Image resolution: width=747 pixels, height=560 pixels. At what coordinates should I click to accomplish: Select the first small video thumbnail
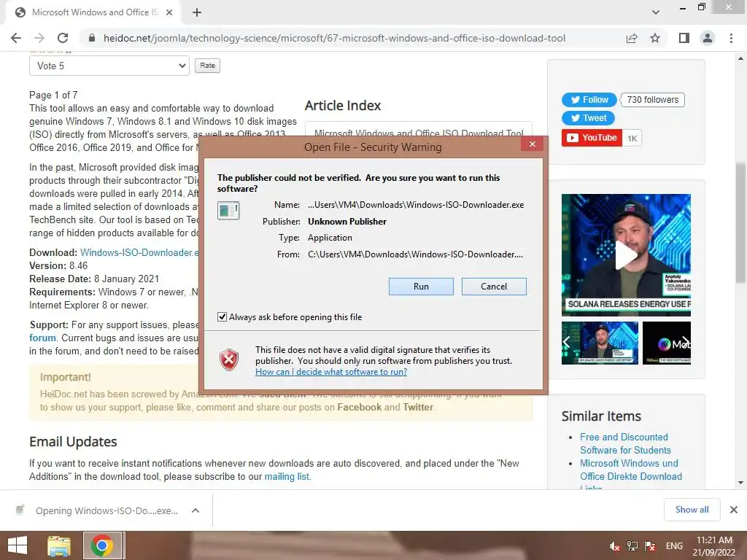[x=600, y=343]
